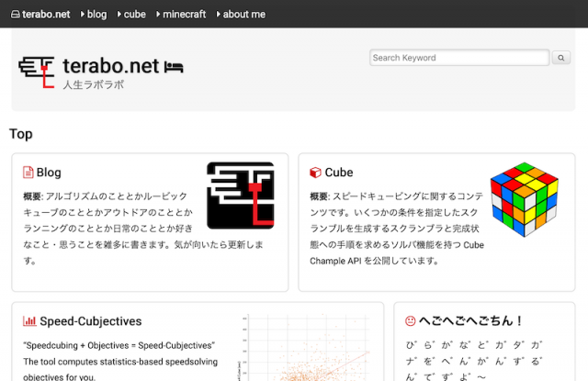Click the red cube icon beside Cube
Image resolution: width=588 pixels, height=381 pixels.
[x=315, y=173]
